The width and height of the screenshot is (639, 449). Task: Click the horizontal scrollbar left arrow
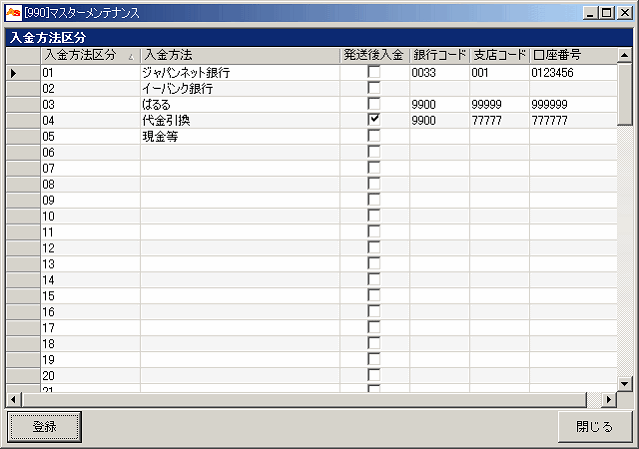pyautogui.click(x=13, y=400)
